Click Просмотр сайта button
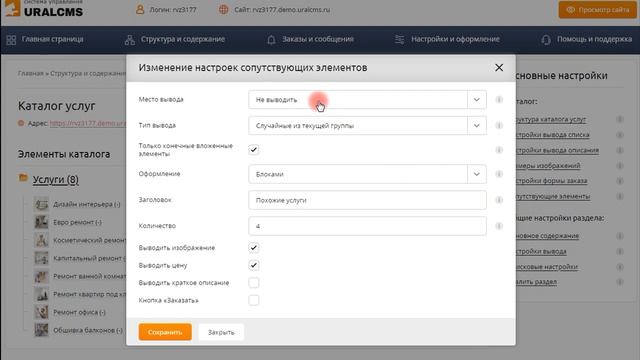Viewport: 640px width, 360px height. [x=598, y=10]
